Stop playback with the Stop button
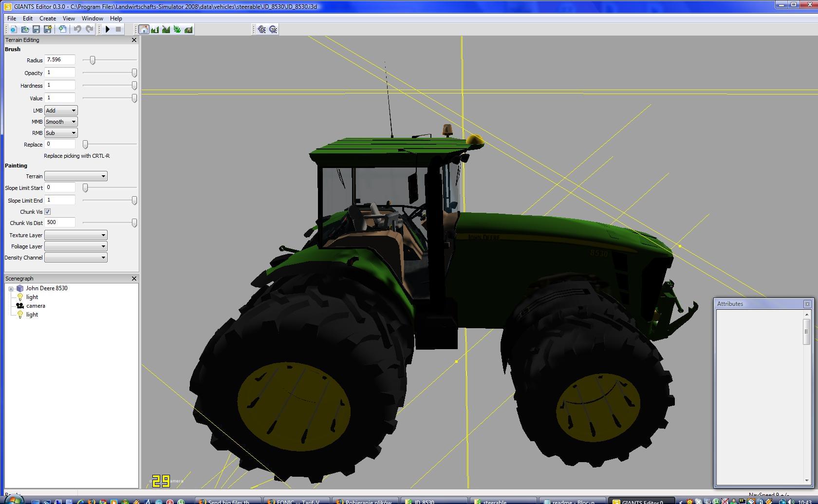818x504 pixels. tap(118, 30)
